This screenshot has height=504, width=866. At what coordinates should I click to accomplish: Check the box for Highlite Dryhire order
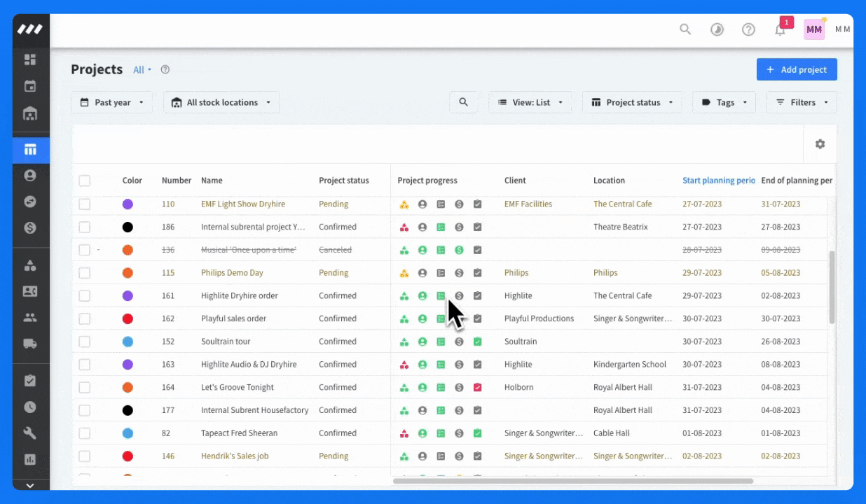84,295
